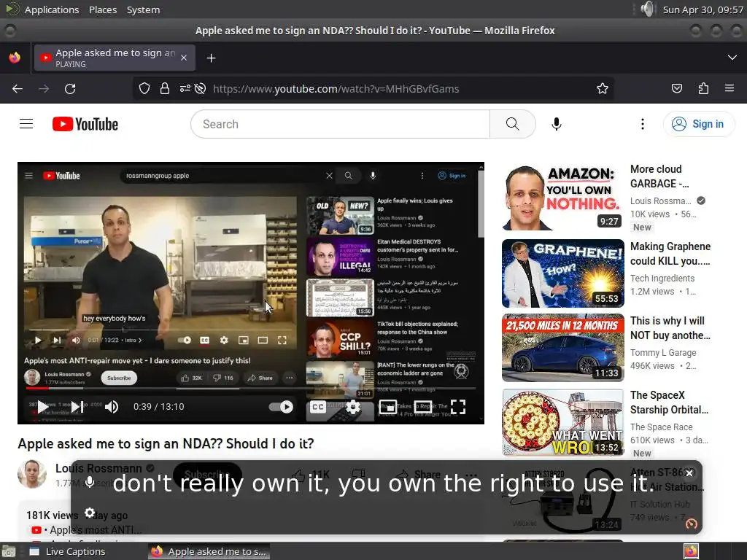Switch to Firefox window in taskbar

click(x=209, y=551)
